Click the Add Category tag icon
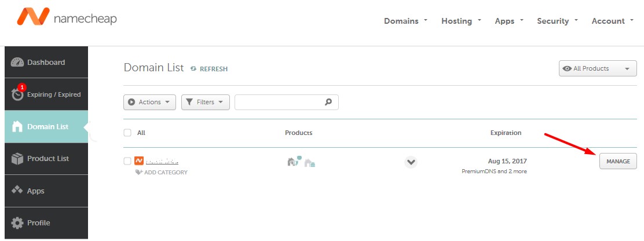 pos(139,173)
